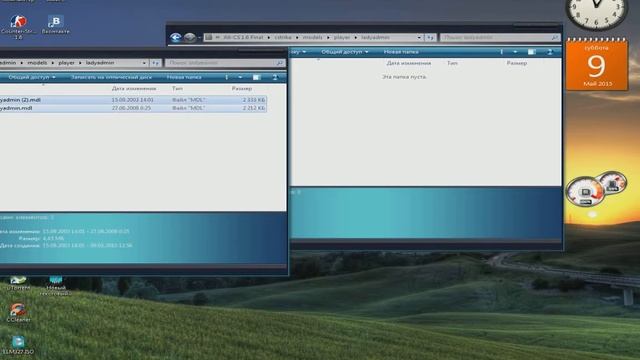Screen dimensions: 640x360
Task: Go forward in the rear Explorer window
Action: coord(189,38)
